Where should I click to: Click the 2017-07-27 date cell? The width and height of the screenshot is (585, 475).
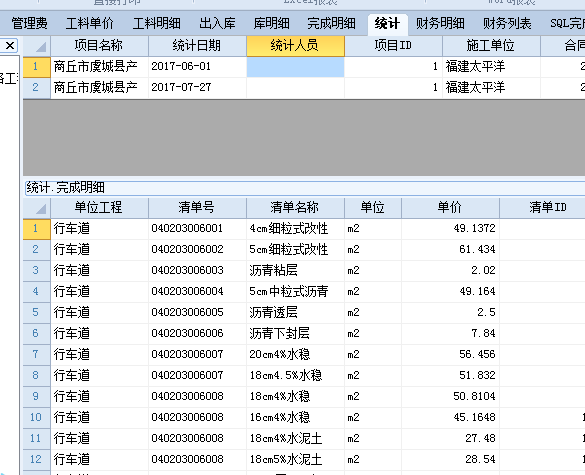click(197, 88)
